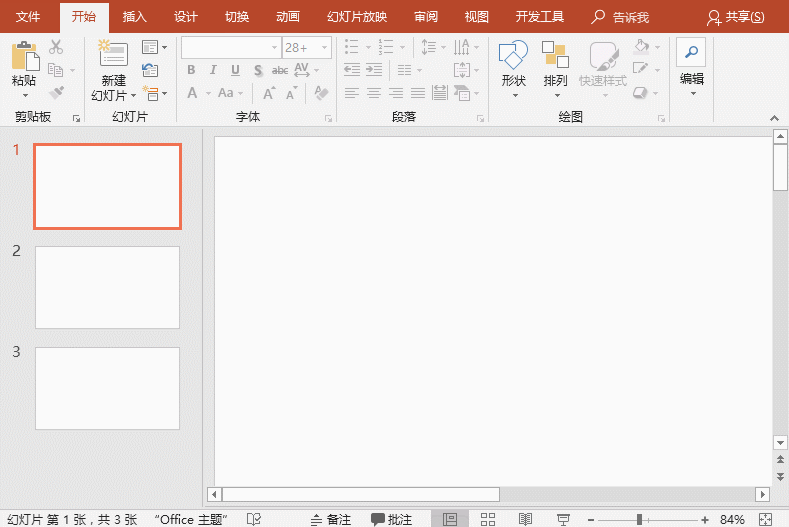This screenshot has height=527, width=789.
Task: Click the zoom slider handle
Action: (639, 519)
